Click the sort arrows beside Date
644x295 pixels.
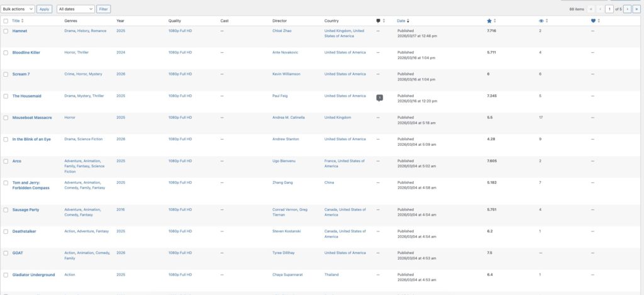tap(408, 21)
